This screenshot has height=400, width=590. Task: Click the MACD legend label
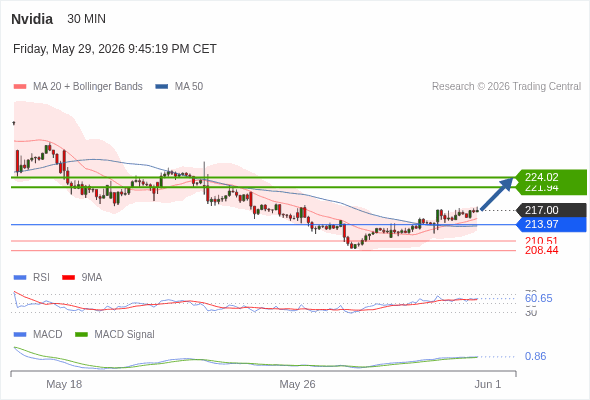point(48,334)
